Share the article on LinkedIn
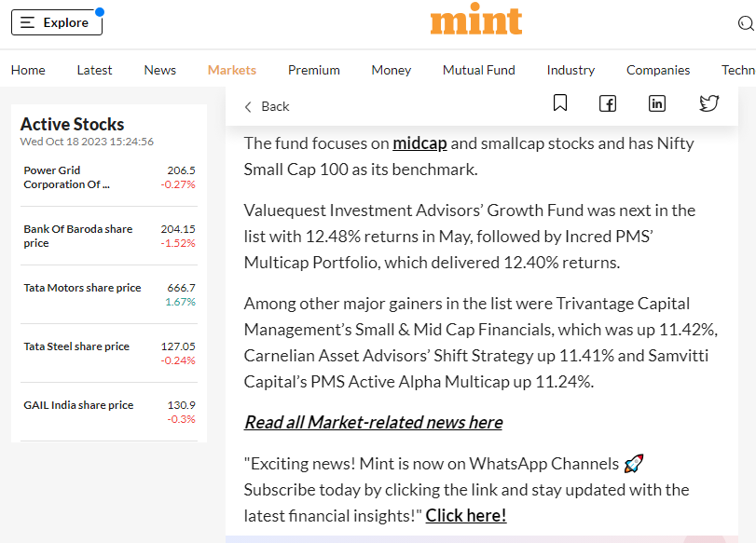Viewport: 756px width, 543px height. [x=657, y=104]
